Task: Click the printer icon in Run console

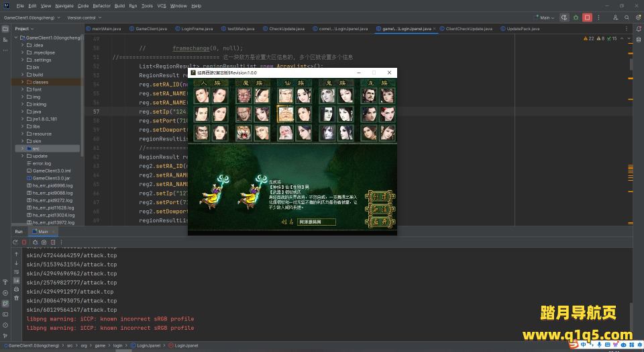Action: point(16,290)
